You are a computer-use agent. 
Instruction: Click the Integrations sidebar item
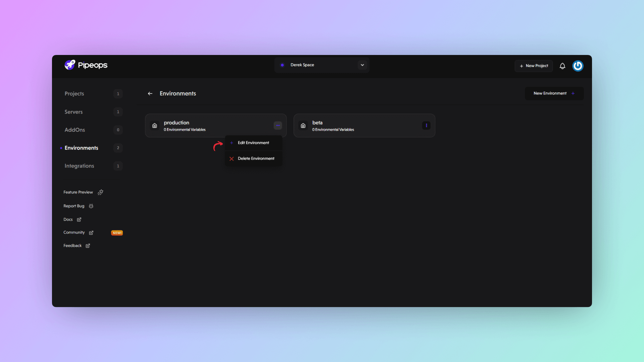(79, 166)
